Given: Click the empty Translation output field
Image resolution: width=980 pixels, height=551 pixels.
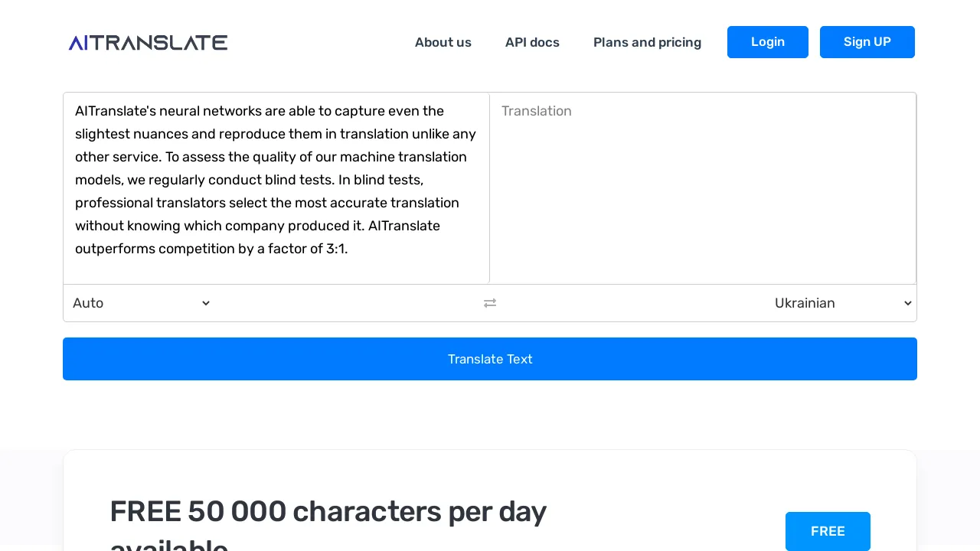Looking at the screenshot, I should 703,187.
